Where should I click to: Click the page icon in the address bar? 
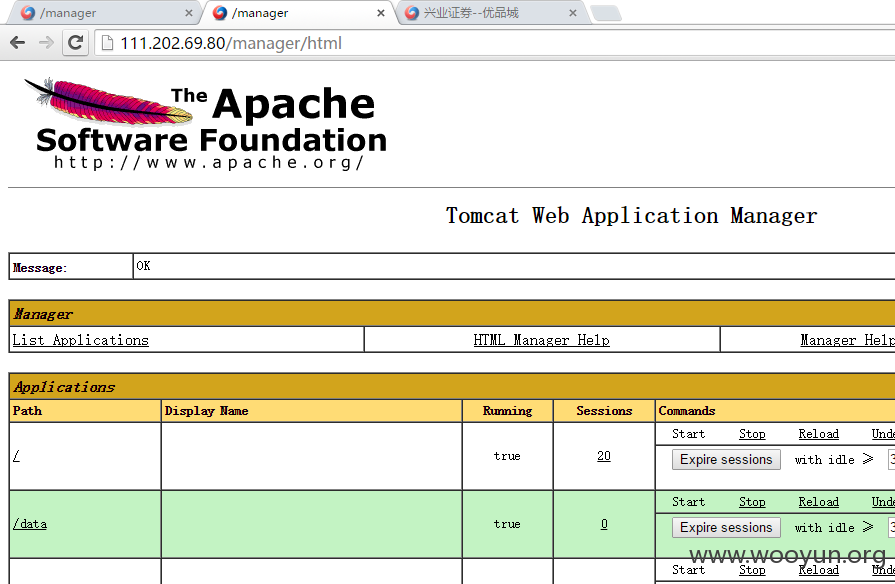click(107, 43)
